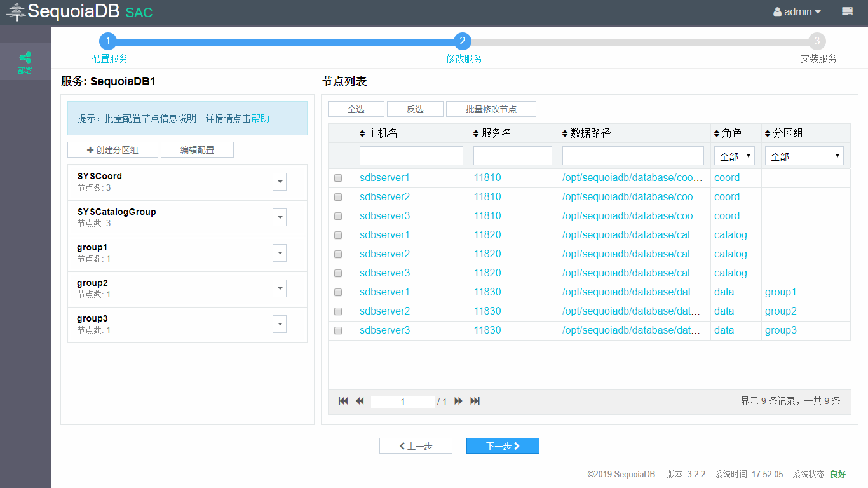The image size is (868, 488).
Task: Tick checkbox for sdbserver2 coord row
Action: coord(338,197)
